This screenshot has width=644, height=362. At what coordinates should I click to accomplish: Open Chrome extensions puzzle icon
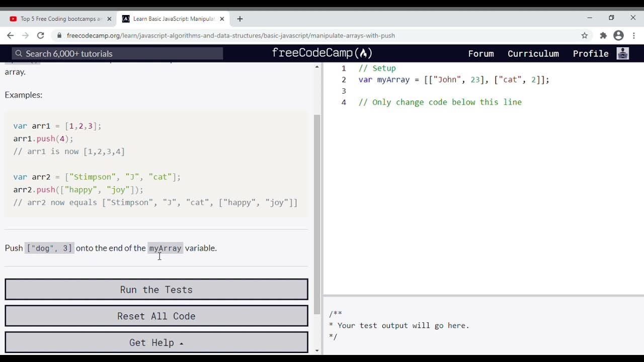(603, 35)
